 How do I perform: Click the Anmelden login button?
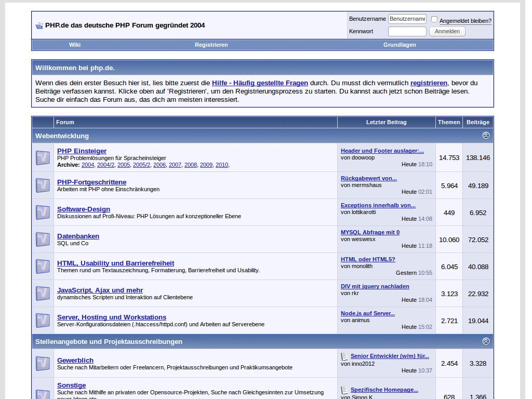(447, 32)
